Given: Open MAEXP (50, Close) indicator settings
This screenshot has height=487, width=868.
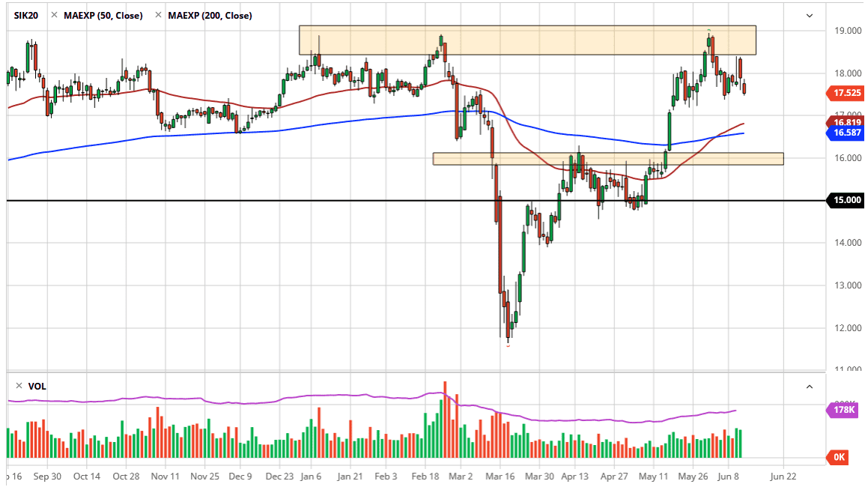Looking at the screenshot, I should [x=103, y=15].
